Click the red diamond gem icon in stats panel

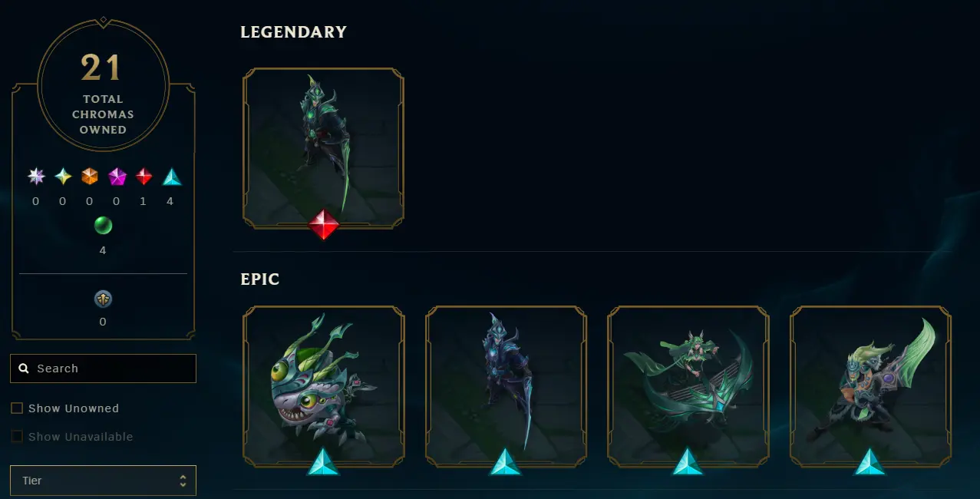click(x=144, y=177)
